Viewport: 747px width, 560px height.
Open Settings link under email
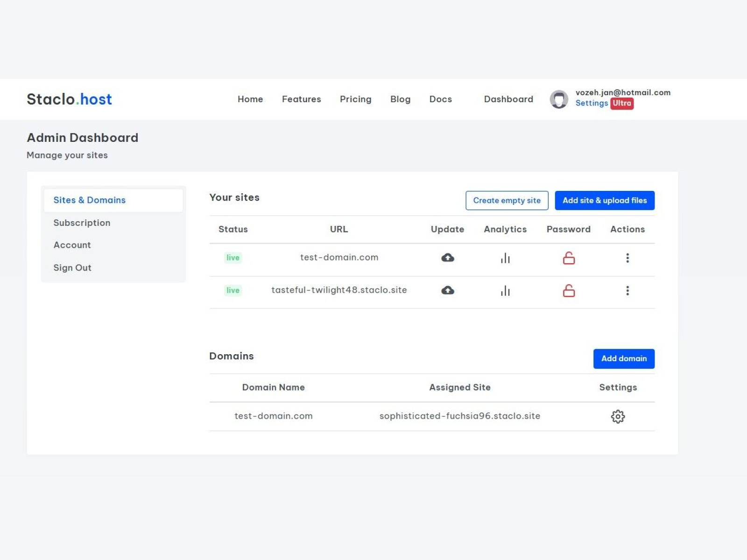[x=592, y=103]
